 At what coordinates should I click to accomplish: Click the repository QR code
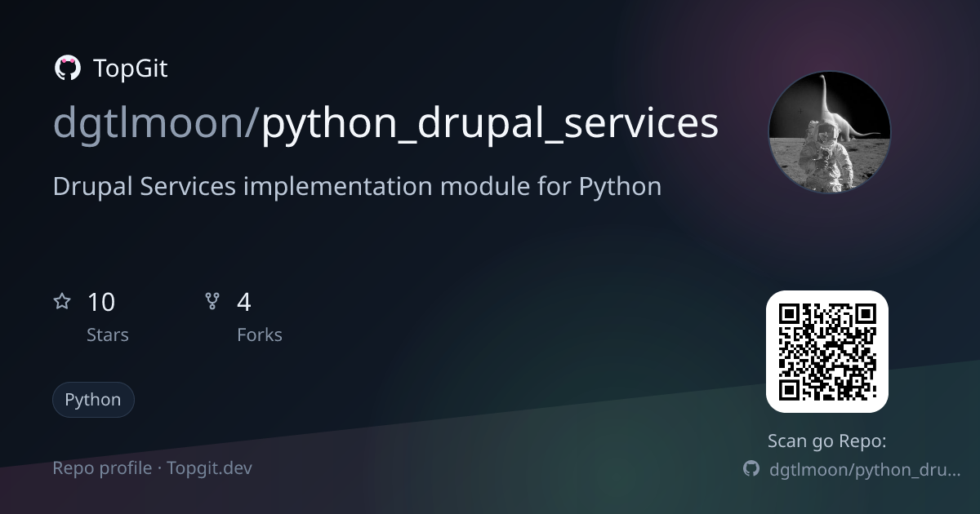(x=827, y=352)
